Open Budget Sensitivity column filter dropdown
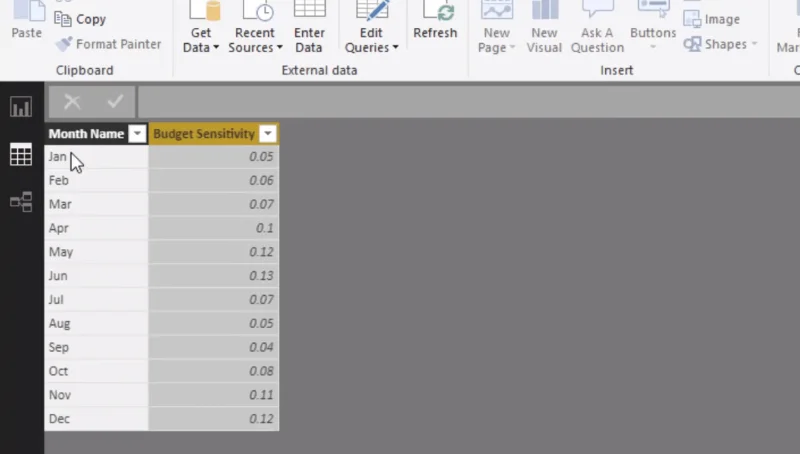This screenshot has width=800, height=454. [267, 134]
